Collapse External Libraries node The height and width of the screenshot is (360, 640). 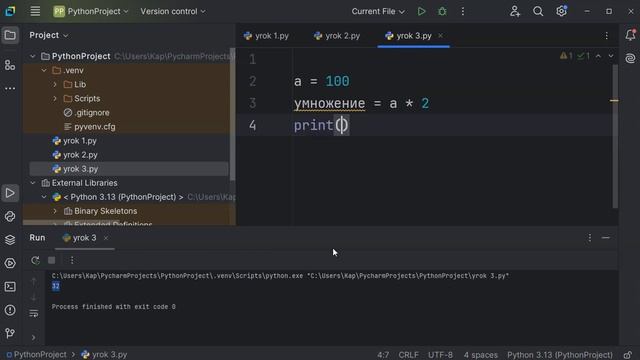(33, 183)
